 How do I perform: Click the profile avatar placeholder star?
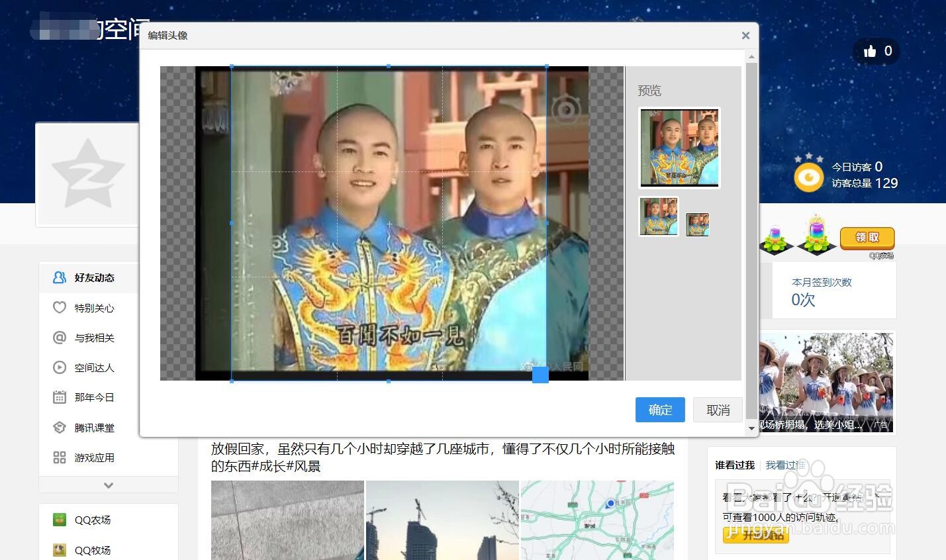(87, 175)
